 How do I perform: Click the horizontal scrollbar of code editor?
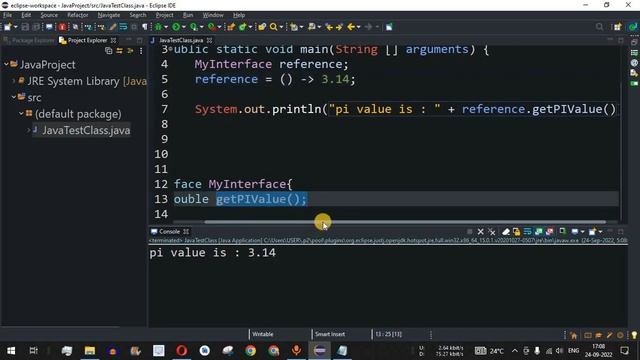pyautogui.click(x=405, y=222)
